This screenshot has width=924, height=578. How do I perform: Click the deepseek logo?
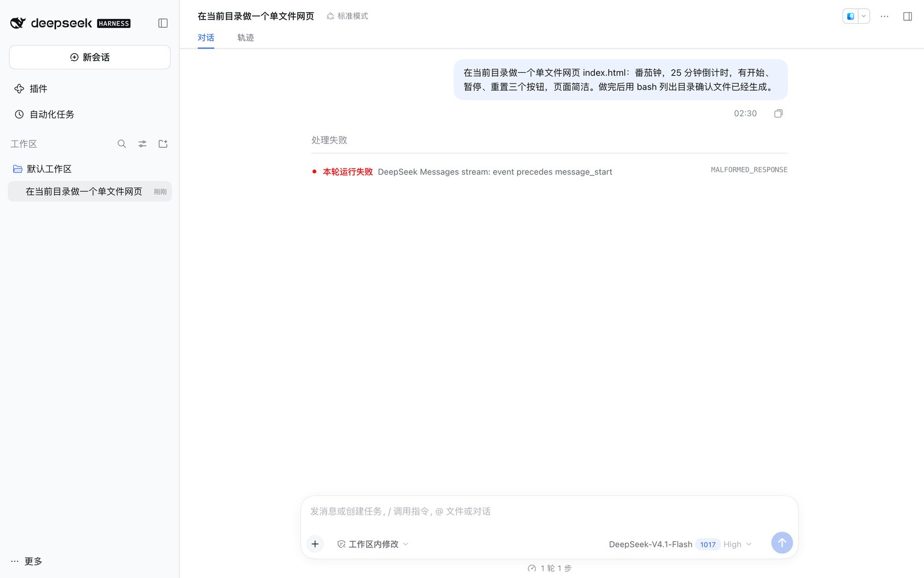70,23
